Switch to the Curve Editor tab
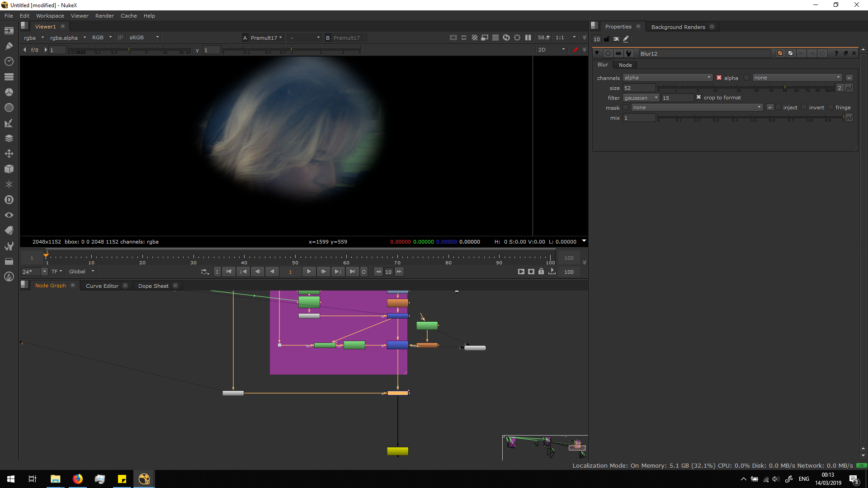 (x=102, y=286)
